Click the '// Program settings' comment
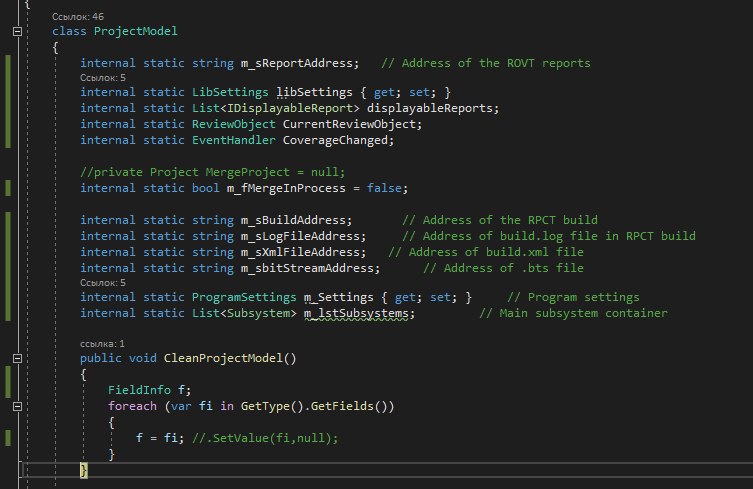 coord(573,297)
